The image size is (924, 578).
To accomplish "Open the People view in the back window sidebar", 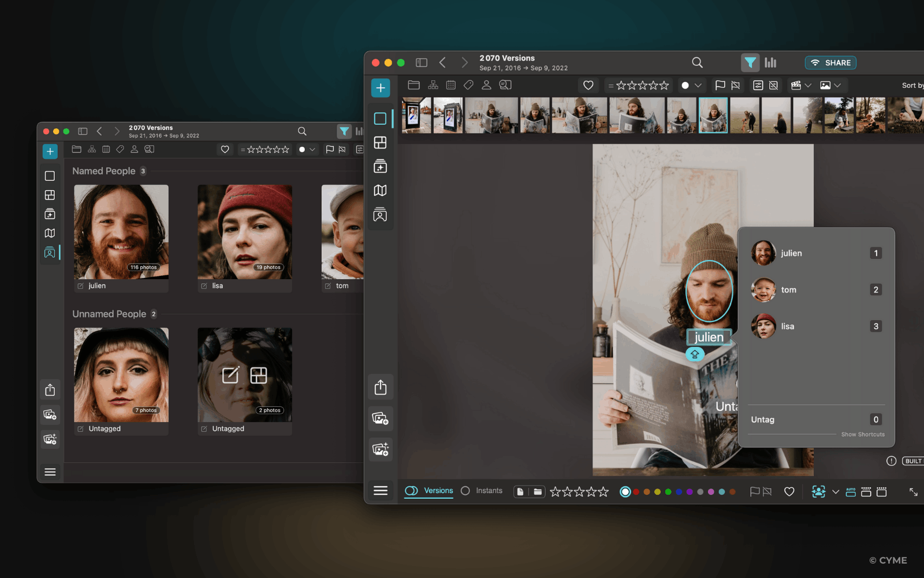I will 50,253.
